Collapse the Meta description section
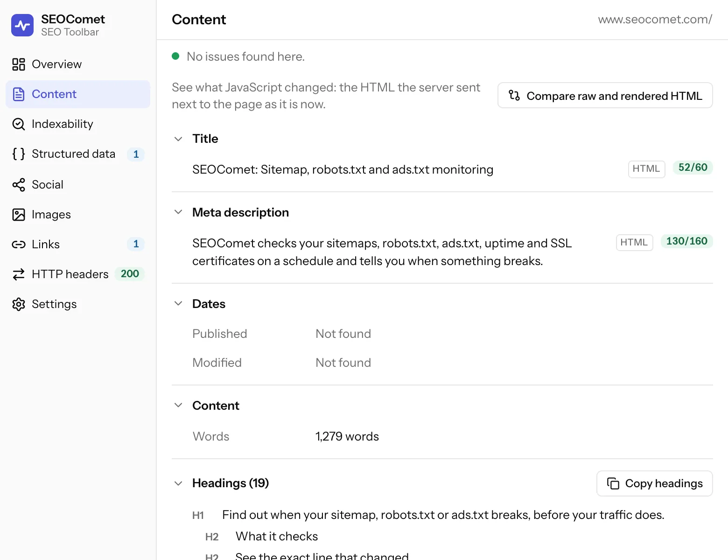The height and width of the screenshot is (560, 728). [x=178, y=212]
